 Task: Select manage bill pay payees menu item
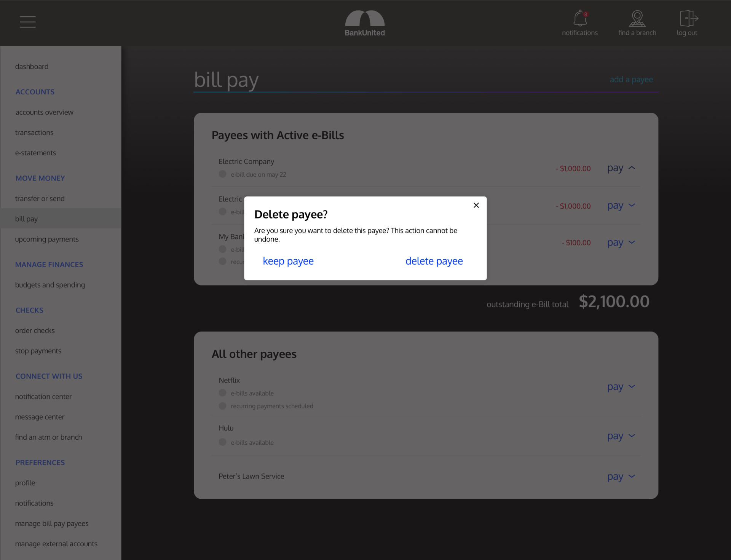pos(52,523)
